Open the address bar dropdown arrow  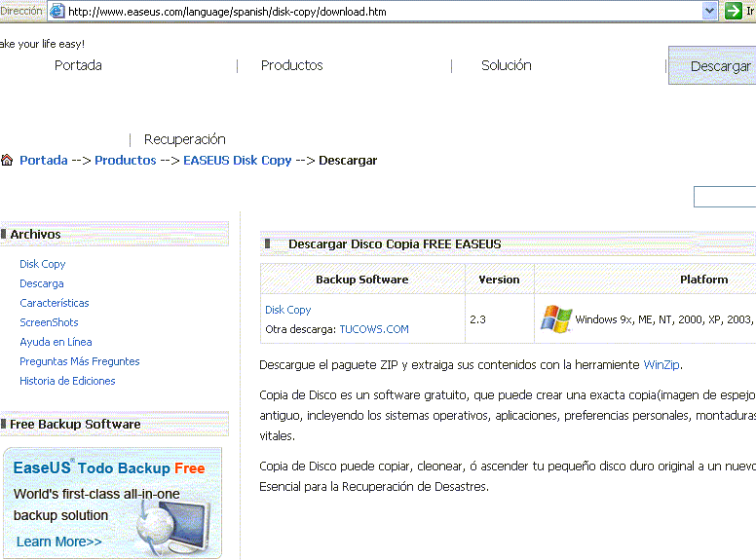[x=709, y=11]
